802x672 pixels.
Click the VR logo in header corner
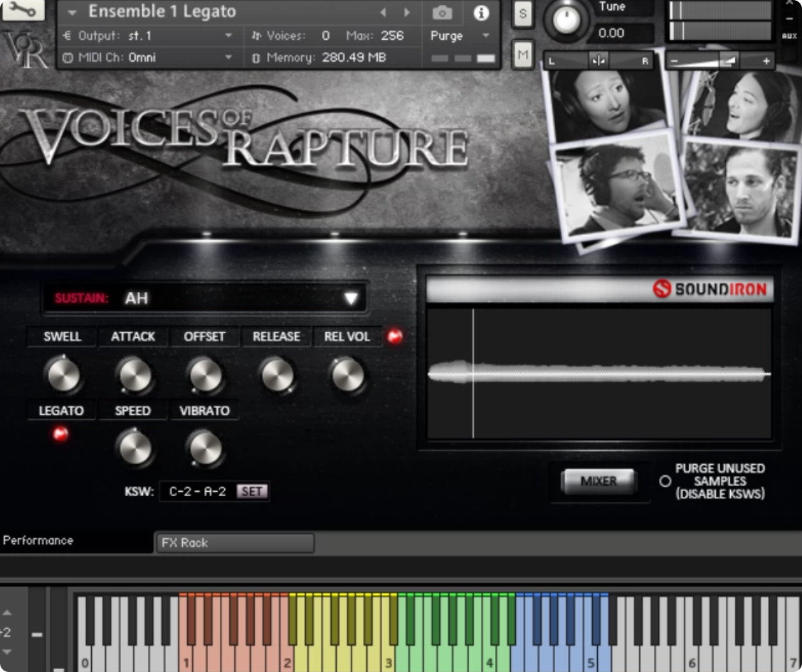click(26, 50)
